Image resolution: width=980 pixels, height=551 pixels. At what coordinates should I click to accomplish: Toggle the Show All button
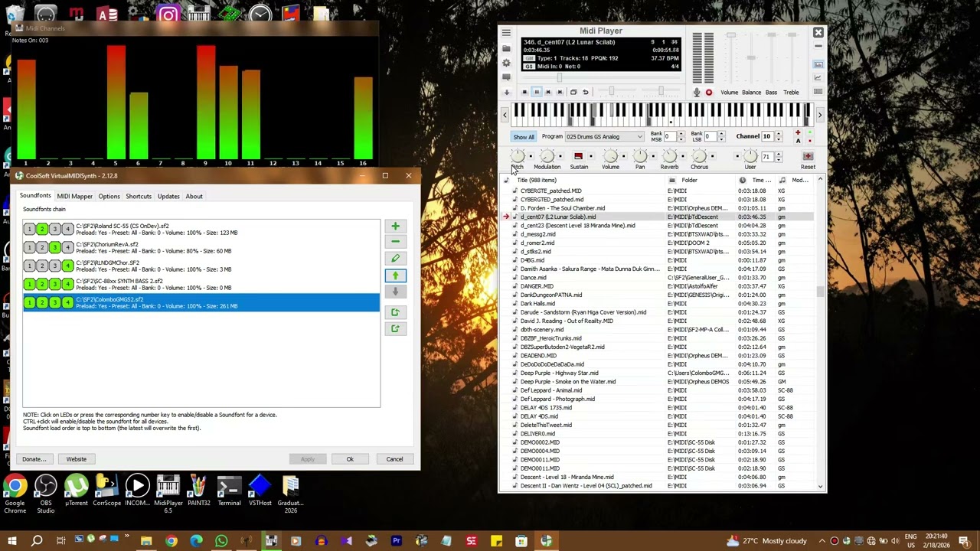point(524,137)
